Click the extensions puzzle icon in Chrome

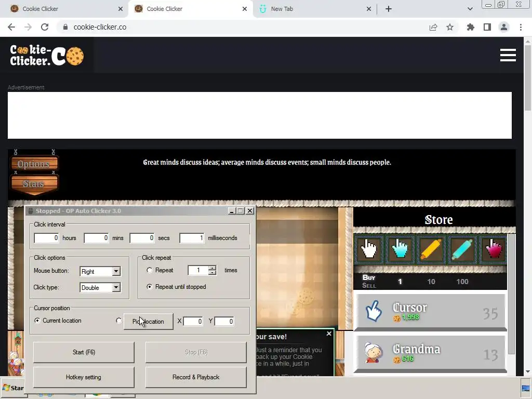click(x=470, y=27)
